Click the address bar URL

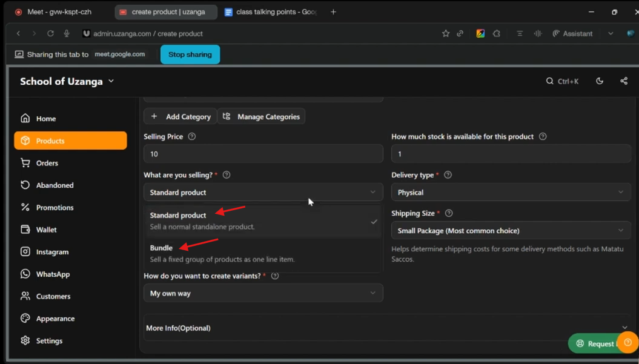pyautogui.click(x=148, y=33)
